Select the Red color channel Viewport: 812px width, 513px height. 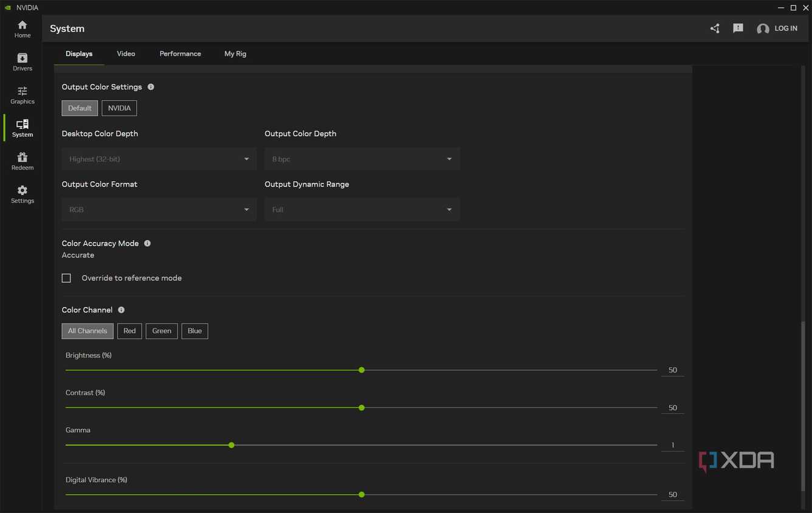pos(129,331)
